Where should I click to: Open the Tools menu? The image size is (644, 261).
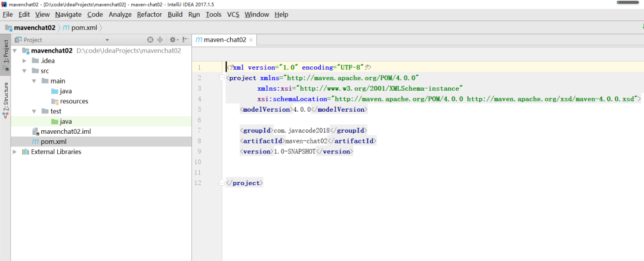coord(213,14)
